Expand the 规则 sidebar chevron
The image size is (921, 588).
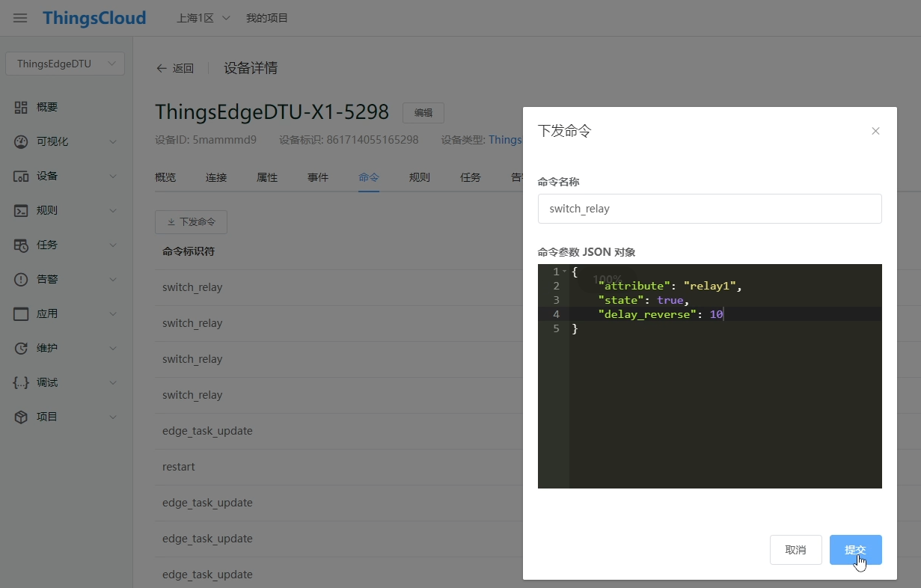113,210
